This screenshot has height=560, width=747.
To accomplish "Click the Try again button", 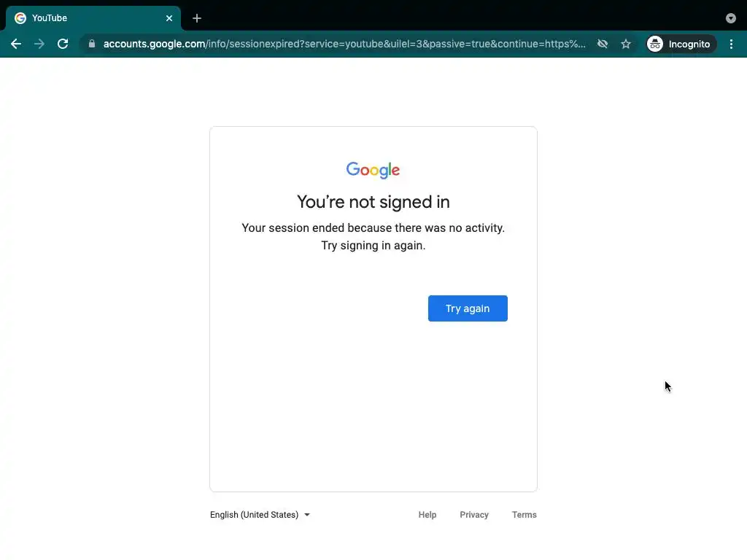I will point(468,308).
